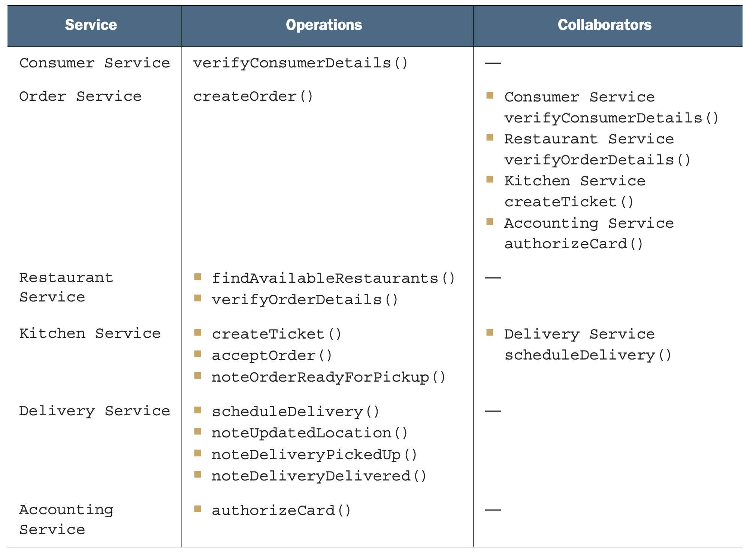
Task: Click bullet beside Restaurant Service collaborator
Action: [490, 137]
